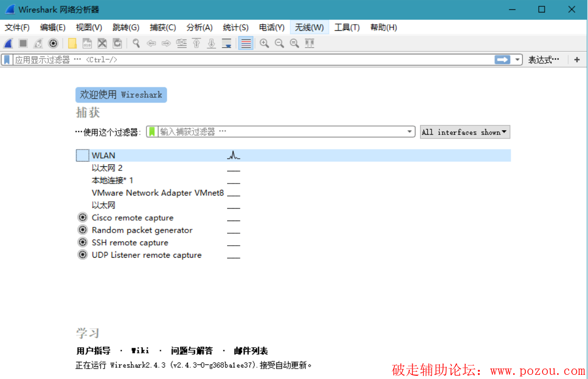The height and width of the screenshot is (379, 588).
Task: Restart the current capture from the toolbar
Action: tap(38, 43)
